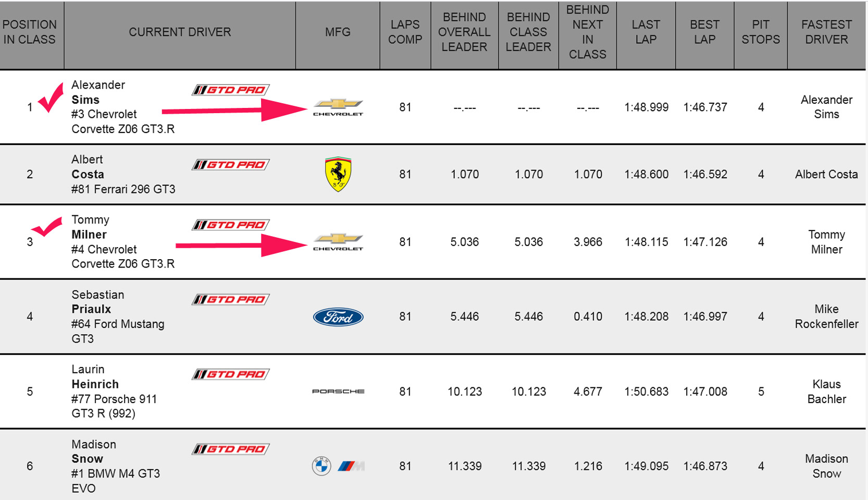Screen dimensions: 868x500
Task: Click the Current Driver column header
Action: pyautogui.click(x=180, y=32)
